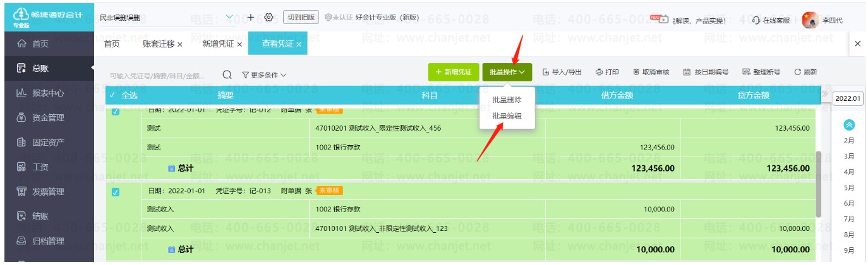Jump to 4月 in the month list
868x265 pixels.
click(x=849, y=172)
